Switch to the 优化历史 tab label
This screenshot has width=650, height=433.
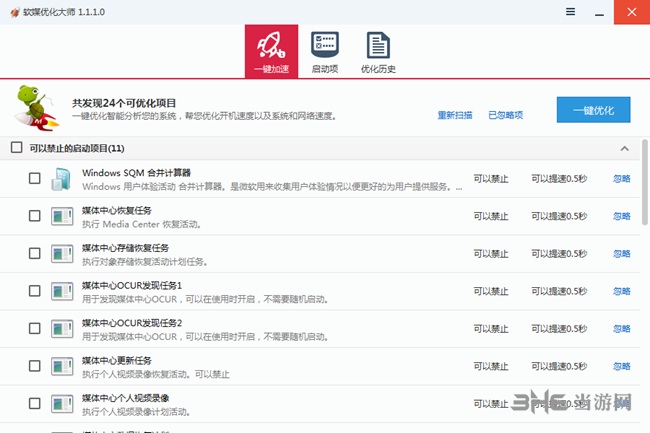[378, 69]
